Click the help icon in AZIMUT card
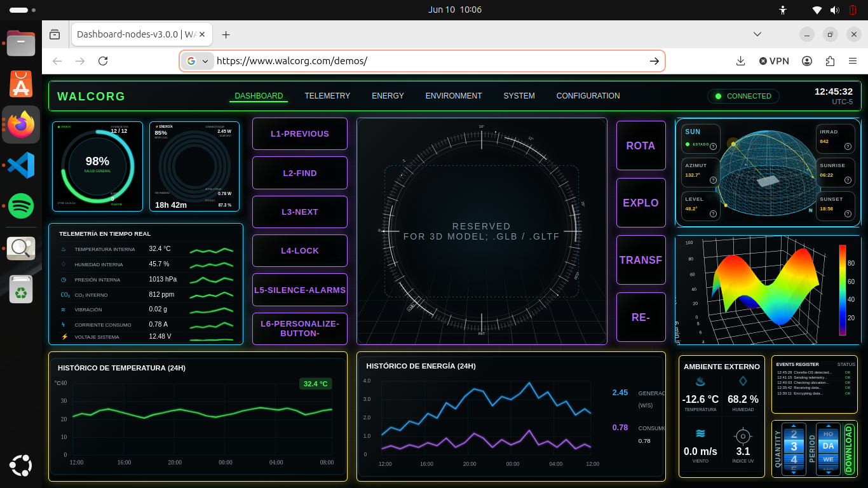The width and height of the screenshot is (868, 488). click(x=713, y=180)
